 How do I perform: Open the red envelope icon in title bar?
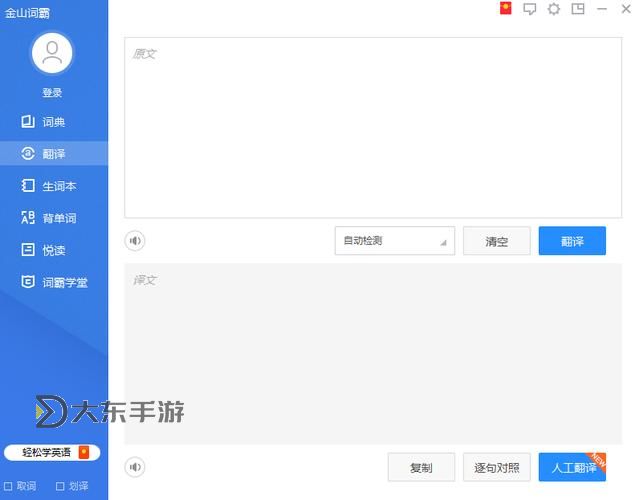click(505, 8)
